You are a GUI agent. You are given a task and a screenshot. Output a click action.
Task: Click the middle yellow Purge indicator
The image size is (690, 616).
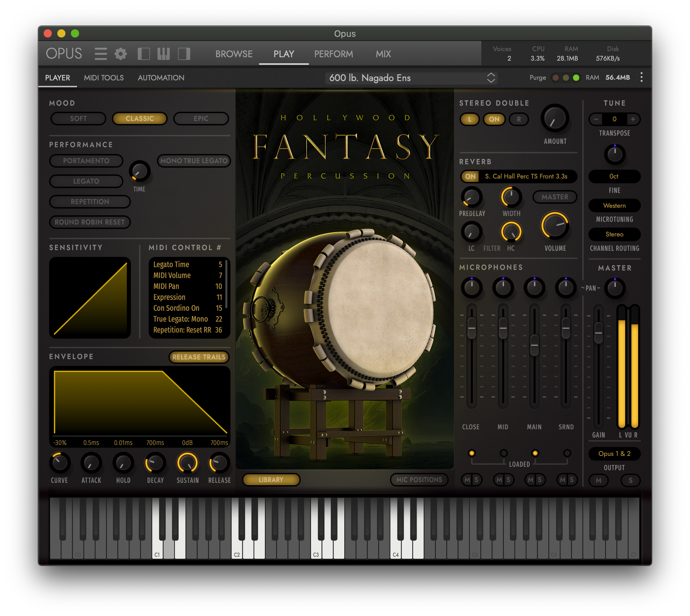click(566, 78)
